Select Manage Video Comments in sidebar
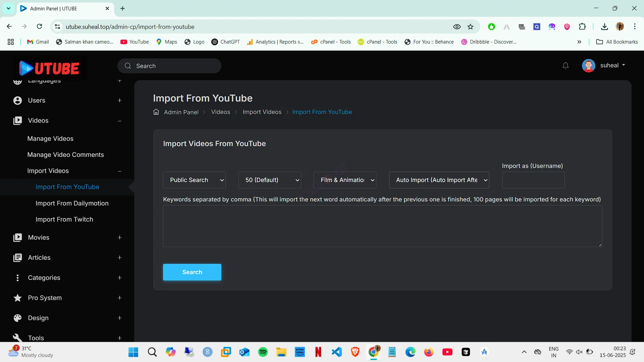 coord(66,155)
